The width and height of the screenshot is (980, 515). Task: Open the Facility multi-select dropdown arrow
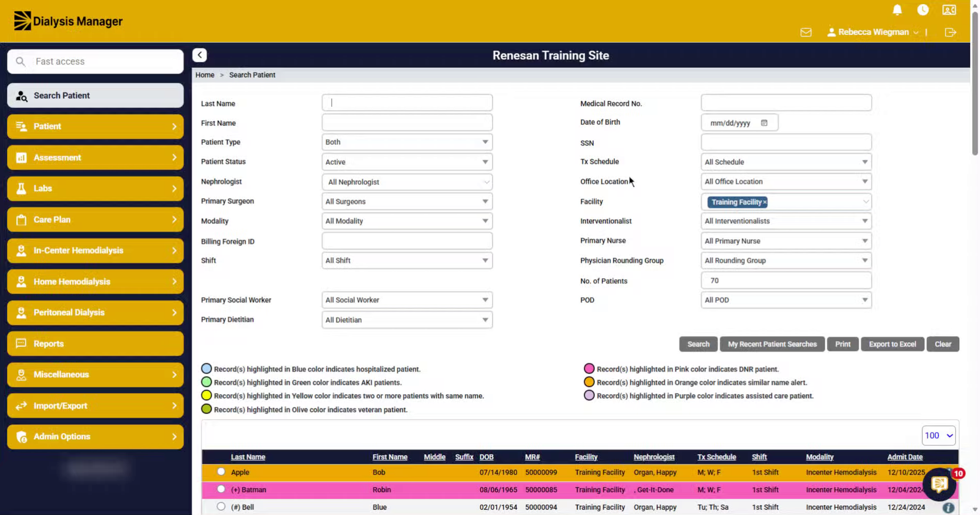pyautogui.click(x=865, y=202)
